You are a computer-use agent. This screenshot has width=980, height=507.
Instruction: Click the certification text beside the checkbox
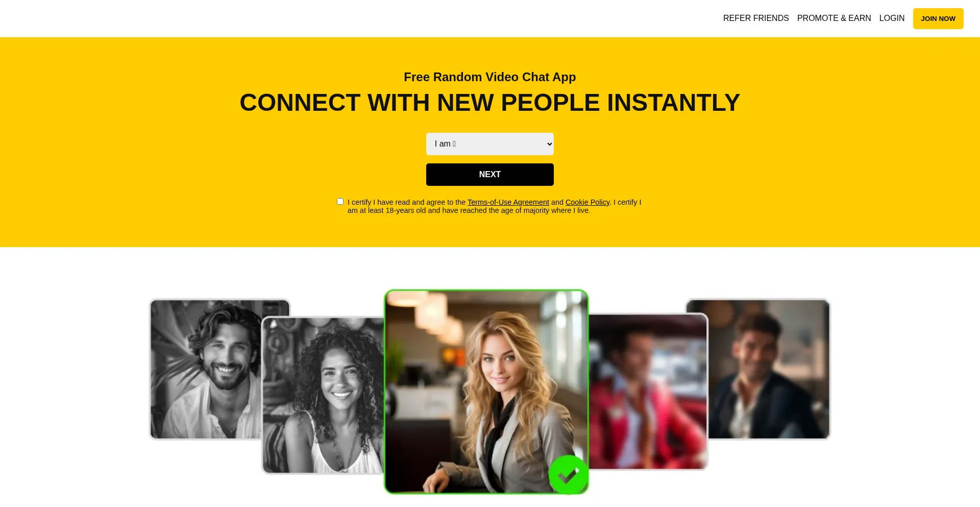[x=494, y=206]
